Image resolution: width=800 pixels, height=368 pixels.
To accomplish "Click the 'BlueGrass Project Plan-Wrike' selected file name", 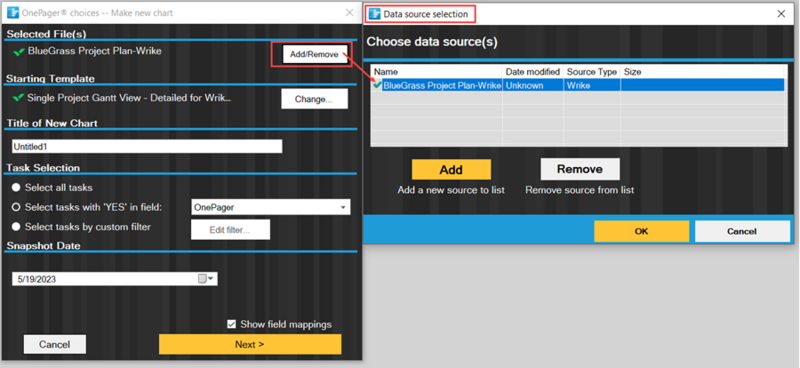I will (94, 51).
